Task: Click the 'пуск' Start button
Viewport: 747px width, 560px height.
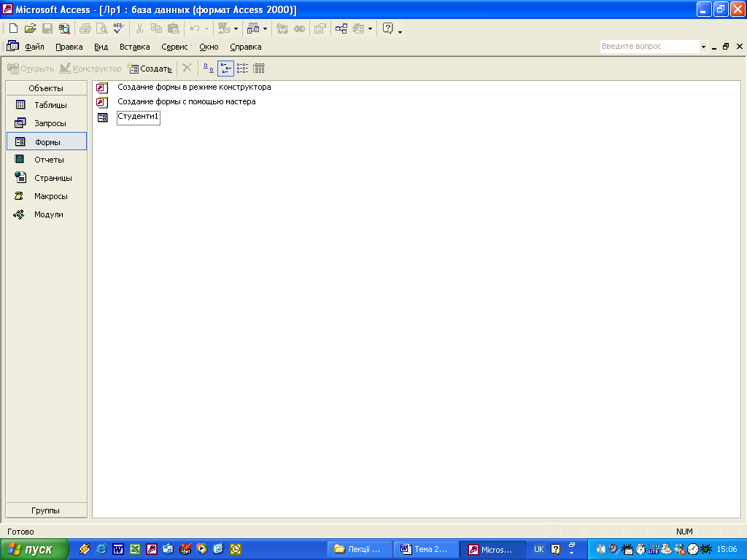Action: coord(34,550)
